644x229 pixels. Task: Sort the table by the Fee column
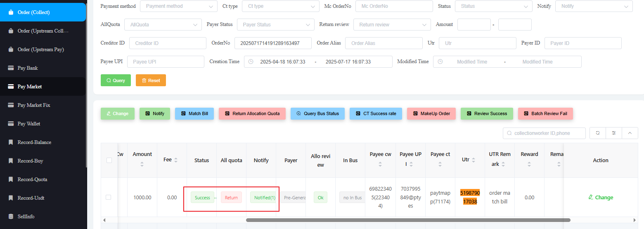coord(176,160)
